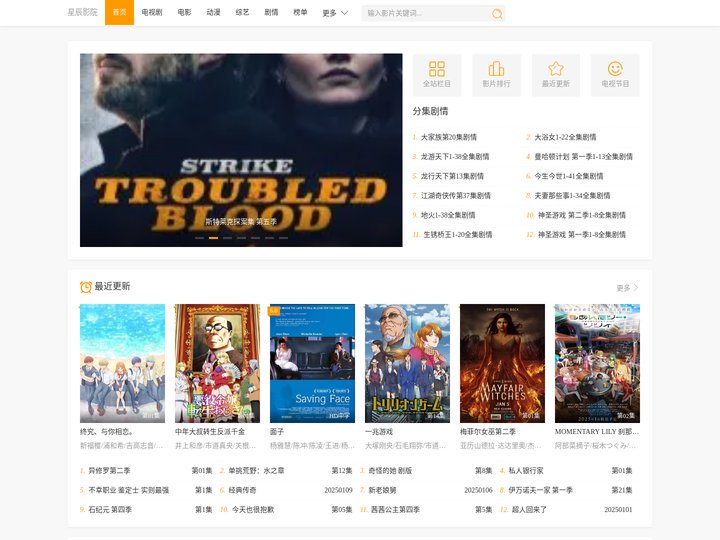Open the 动漫 navigation tab

214,12
